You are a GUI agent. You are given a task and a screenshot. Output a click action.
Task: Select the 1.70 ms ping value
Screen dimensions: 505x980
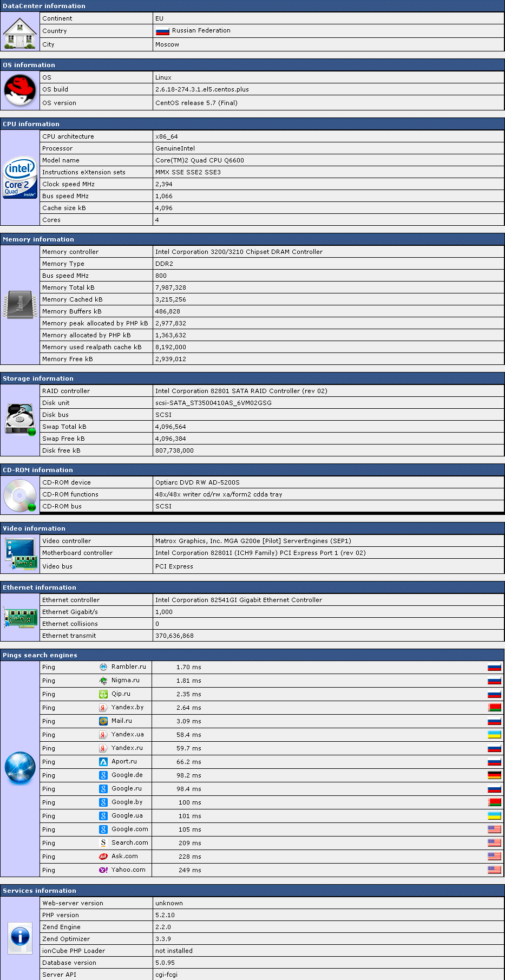[x=188, y=667]
